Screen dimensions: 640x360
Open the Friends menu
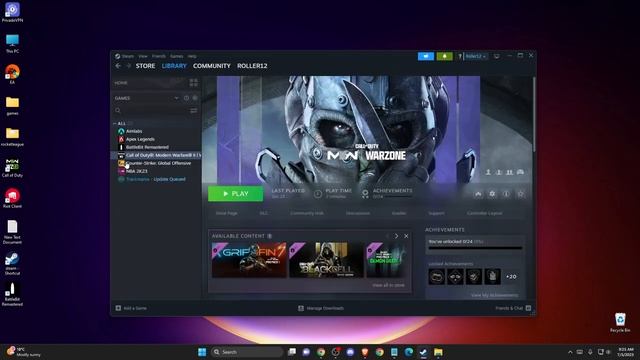click(x=159, y=56)
